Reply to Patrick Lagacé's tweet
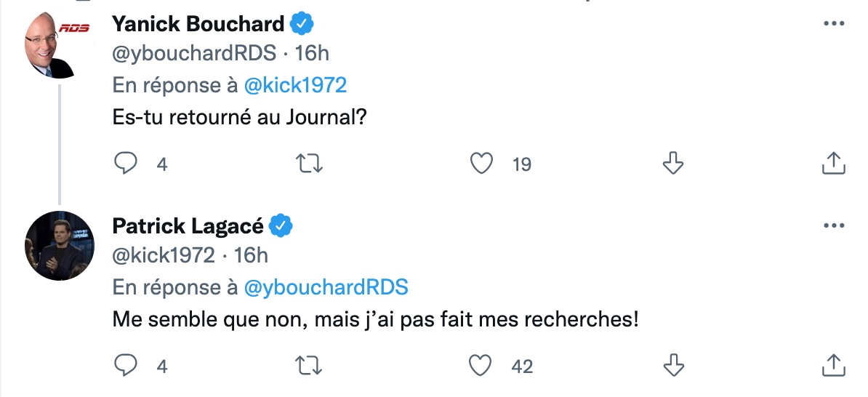868x397 pixels. click(125, 366)
